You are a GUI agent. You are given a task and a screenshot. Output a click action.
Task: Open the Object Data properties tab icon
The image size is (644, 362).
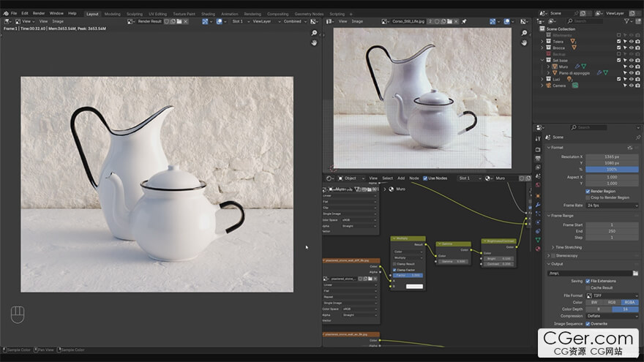538,239
